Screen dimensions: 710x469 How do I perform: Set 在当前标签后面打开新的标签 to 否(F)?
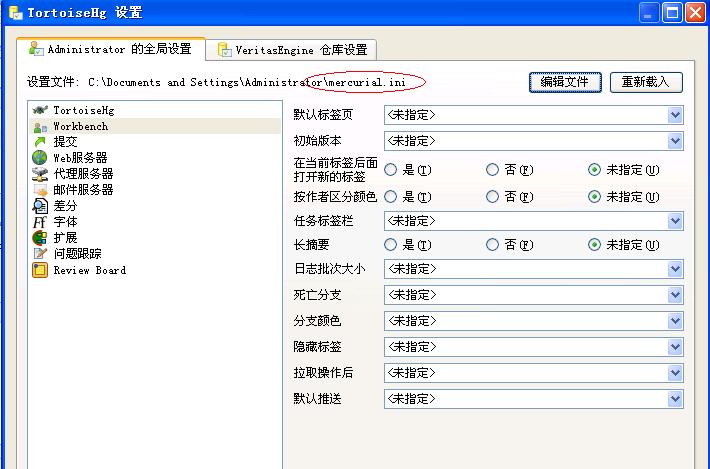pos(493,170)
